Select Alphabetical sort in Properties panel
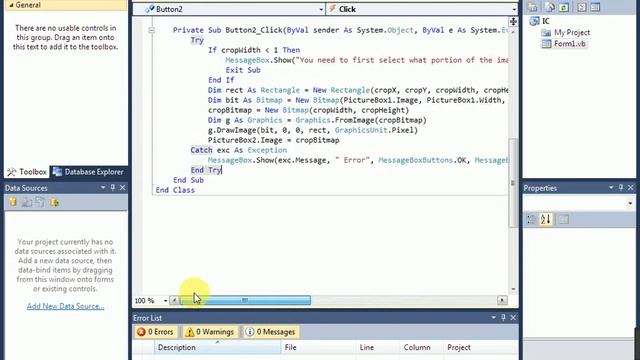The height and width of the screenshot is (360, 640). [x=546, y=220]
